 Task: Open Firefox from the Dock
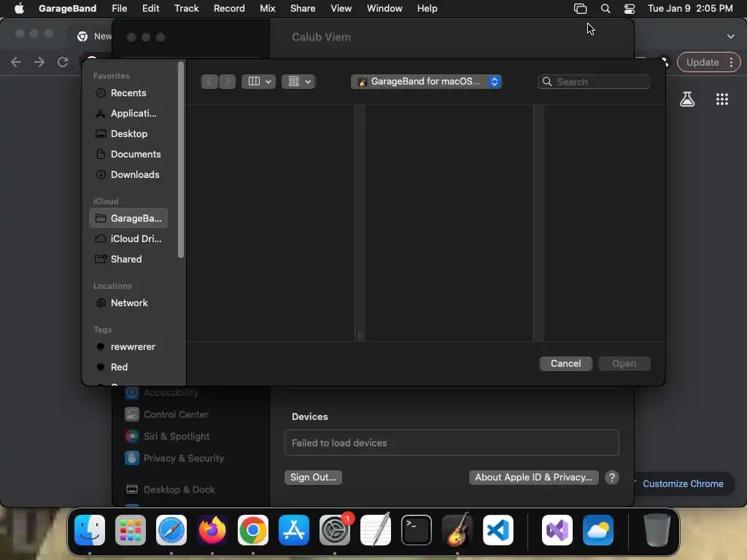point(212,530)
